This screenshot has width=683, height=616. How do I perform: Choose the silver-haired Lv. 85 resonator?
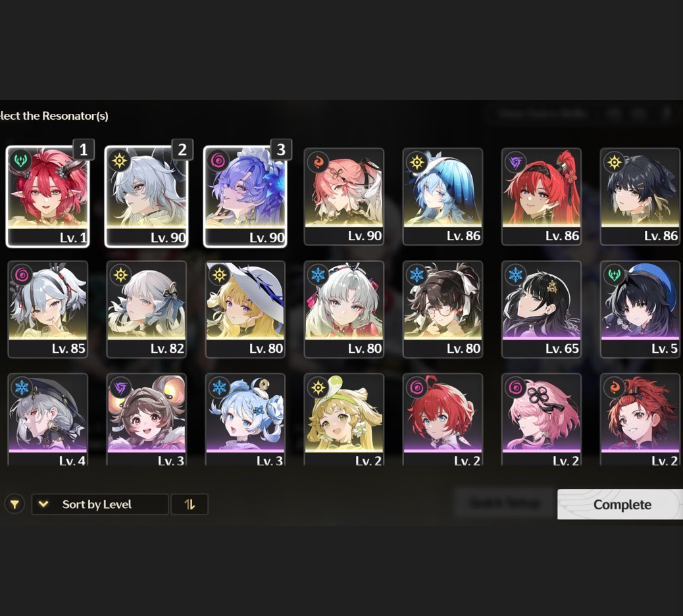(48, 309)
